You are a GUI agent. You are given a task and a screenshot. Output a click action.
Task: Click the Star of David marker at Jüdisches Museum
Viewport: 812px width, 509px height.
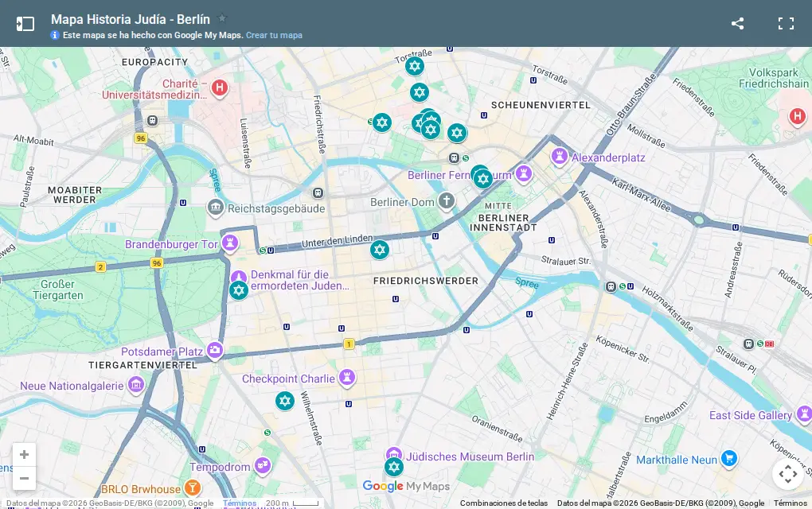393,467
